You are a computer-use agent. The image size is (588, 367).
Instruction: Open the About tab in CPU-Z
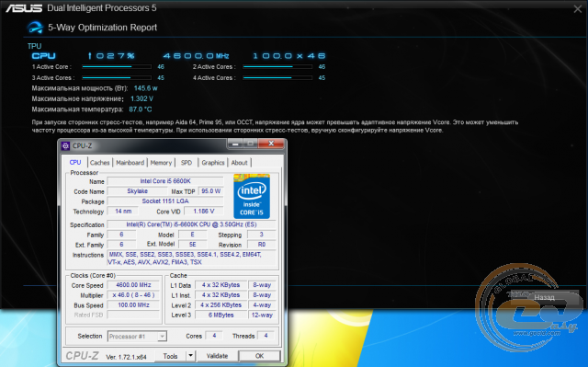(239, 163)
